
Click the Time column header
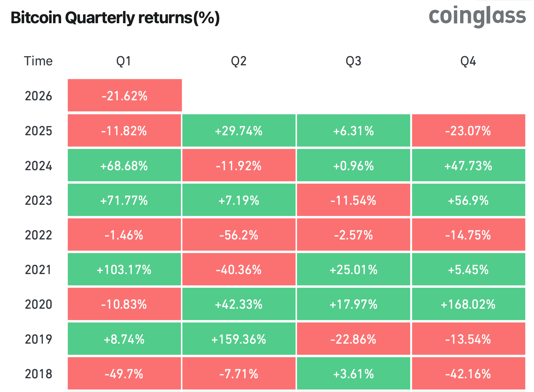pyautogui.click(x=38, y=61)
